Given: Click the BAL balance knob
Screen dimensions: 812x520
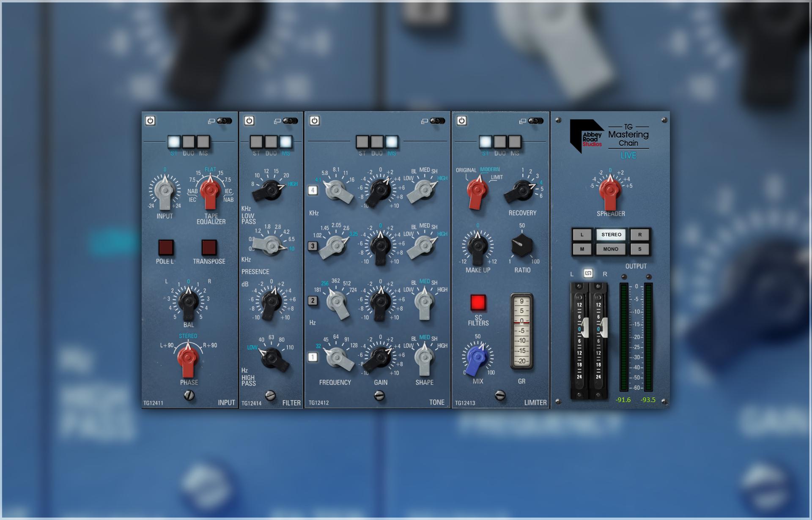Looking at the screenshot, I should click(189, 303).
